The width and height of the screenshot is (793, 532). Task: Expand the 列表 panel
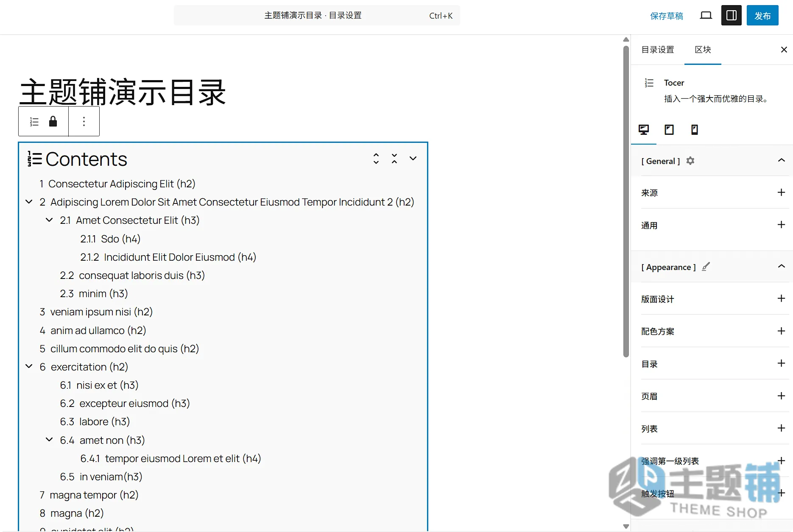click(781, 428)
